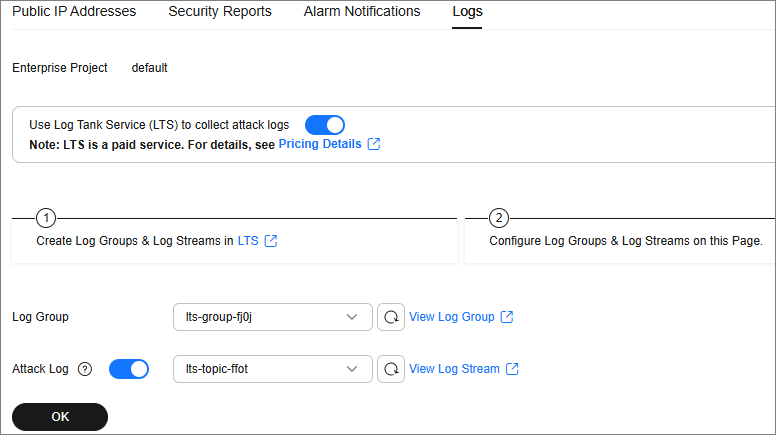Open the Pricing Details link
Image resolution: width=776 pixels, height=435 pixels.
click(x=320, y=144)
